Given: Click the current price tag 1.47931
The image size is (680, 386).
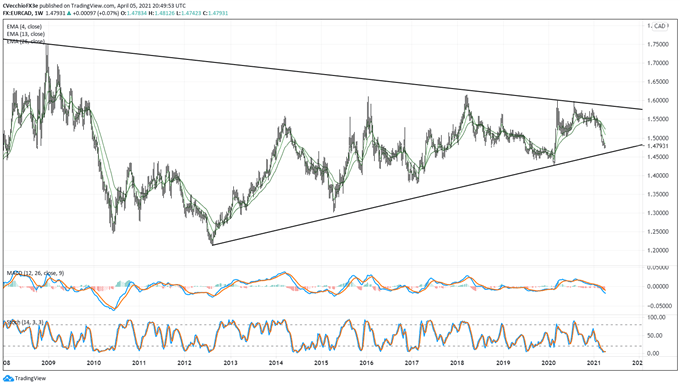Looking at the screenshot, I should [x=657, y=146].
